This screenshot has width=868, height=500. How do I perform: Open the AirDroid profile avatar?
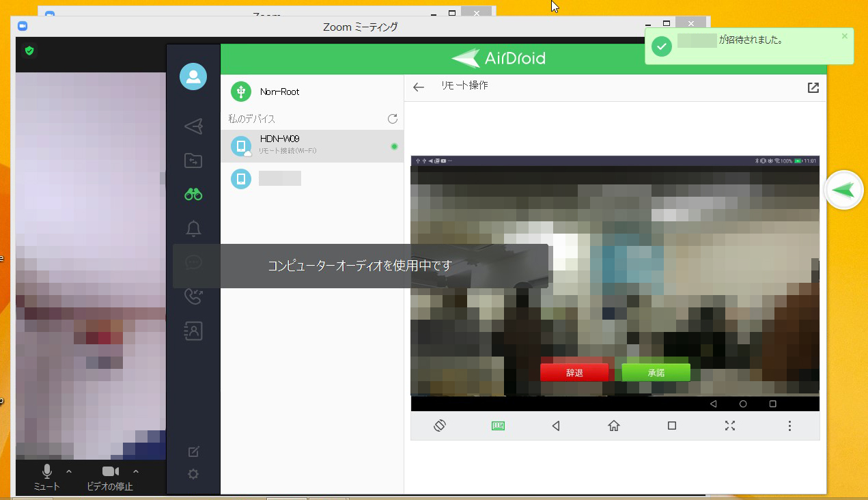[193, 76]
